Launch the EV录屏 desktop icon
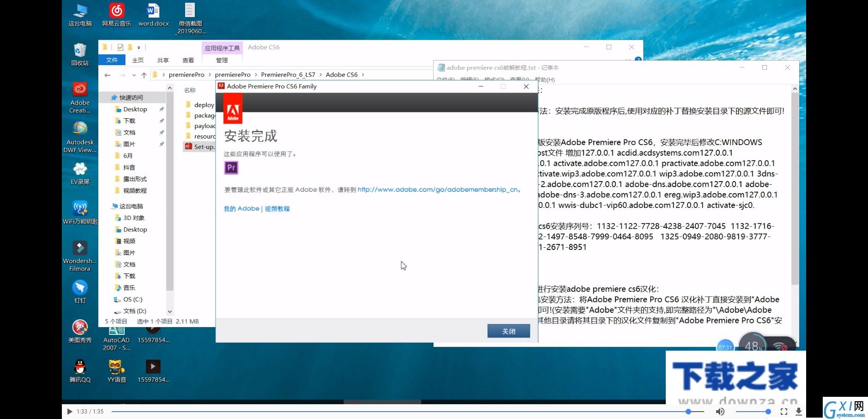The width and height of the screenshot is (868, 419). tap(80, 173)
